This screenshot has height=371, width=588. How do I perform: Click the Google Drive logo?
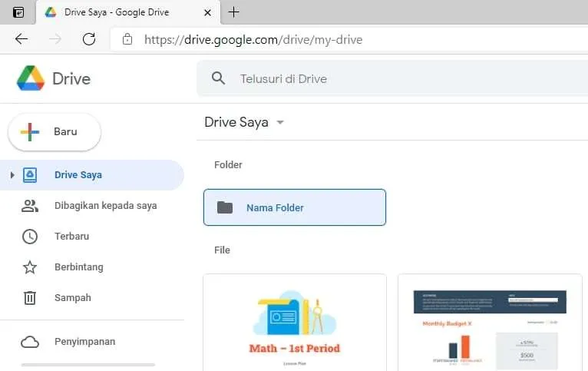tap(31, 78)
